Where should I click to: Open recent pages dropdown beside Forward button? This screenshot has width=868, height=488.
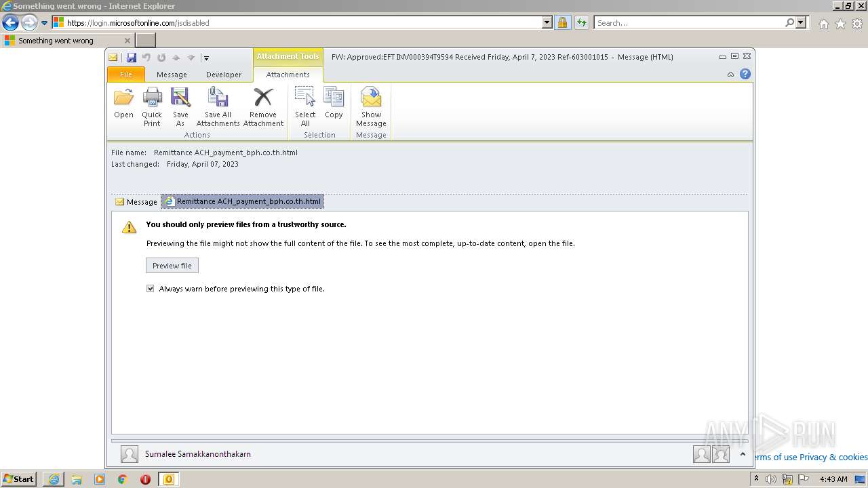[x=45, y=22]
